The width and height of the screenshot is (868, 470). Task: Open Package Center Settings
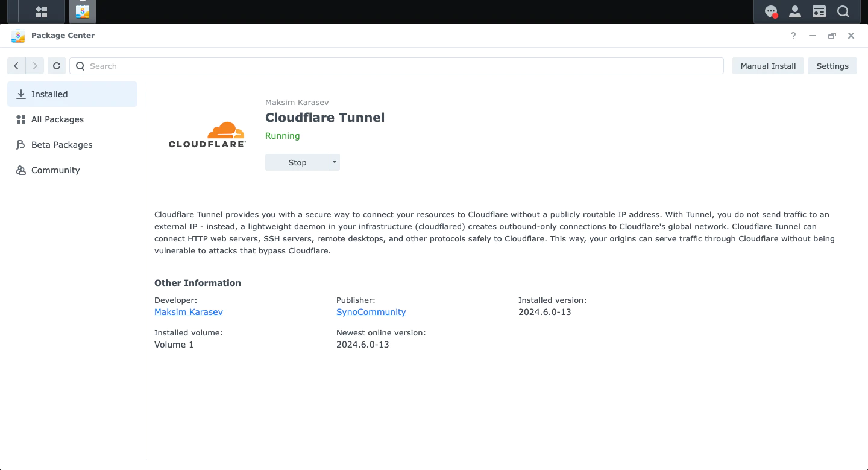[x=832, y=66]
